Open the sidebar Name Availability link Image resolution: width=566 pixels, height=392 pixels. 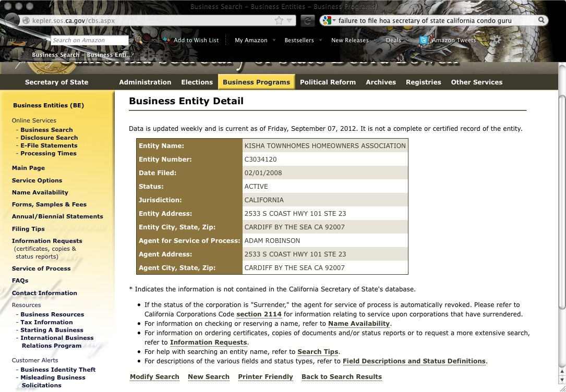(40, 192)
